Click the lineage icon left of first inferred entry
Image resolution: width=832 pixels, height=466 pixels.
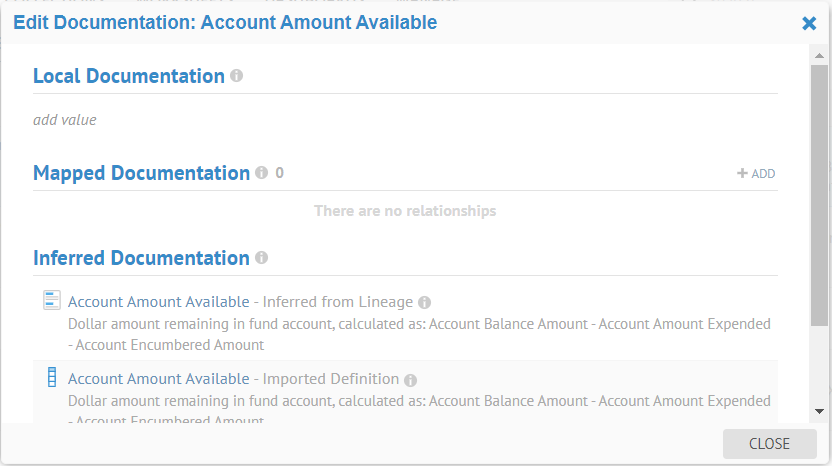pos(52,300)
